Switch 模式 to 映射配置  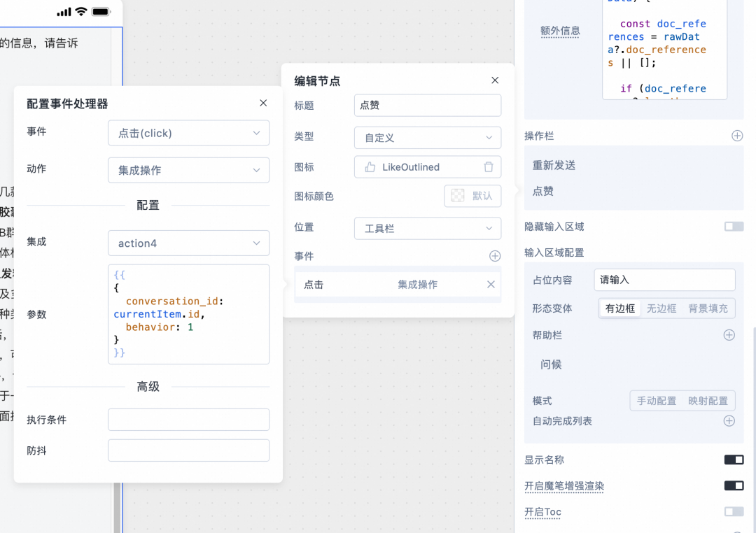[x=708, y=400]
